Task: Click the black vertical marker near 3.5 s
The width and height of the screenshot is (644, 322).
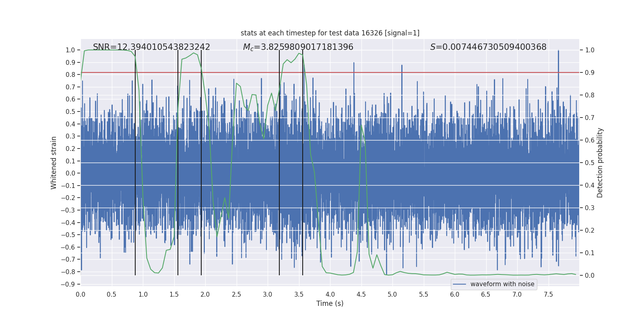Action: tap(303, 163)
